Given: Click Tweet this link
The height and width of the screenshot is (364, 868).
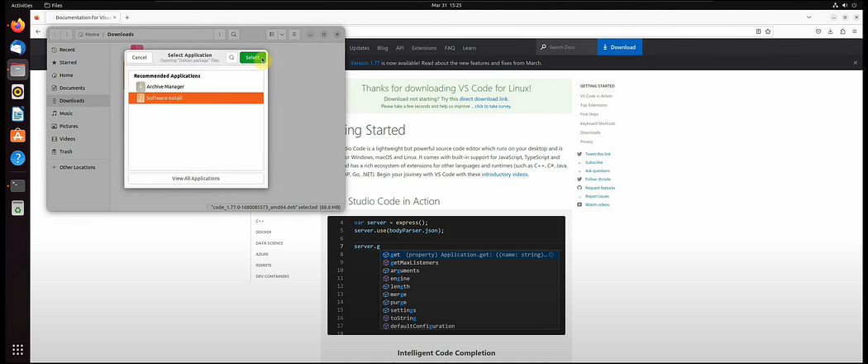Looking at the screenshot, I should (x=598, y=154).
